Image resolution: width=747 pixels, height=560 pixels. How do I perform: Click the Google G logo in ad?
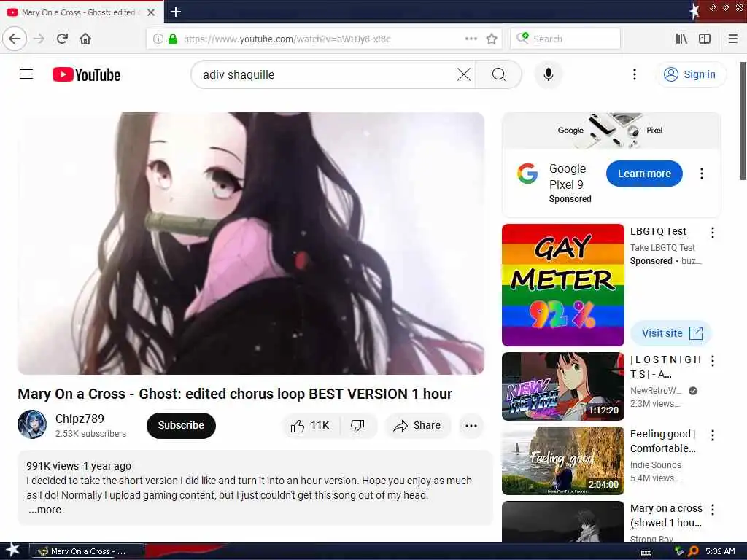527,174
